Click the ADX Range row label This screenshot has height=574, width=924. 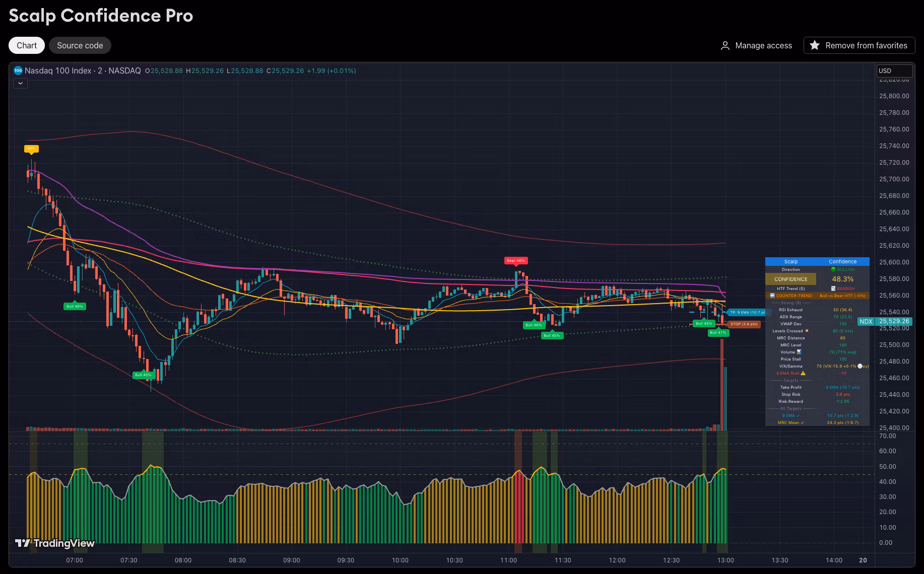coord(790,317)
